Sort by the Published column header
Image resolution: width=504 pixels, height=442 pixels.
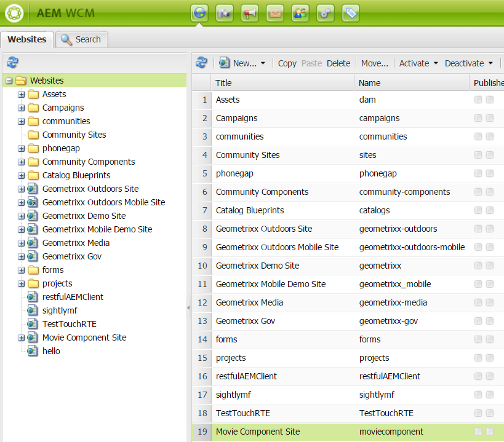(x=487, y=83)
